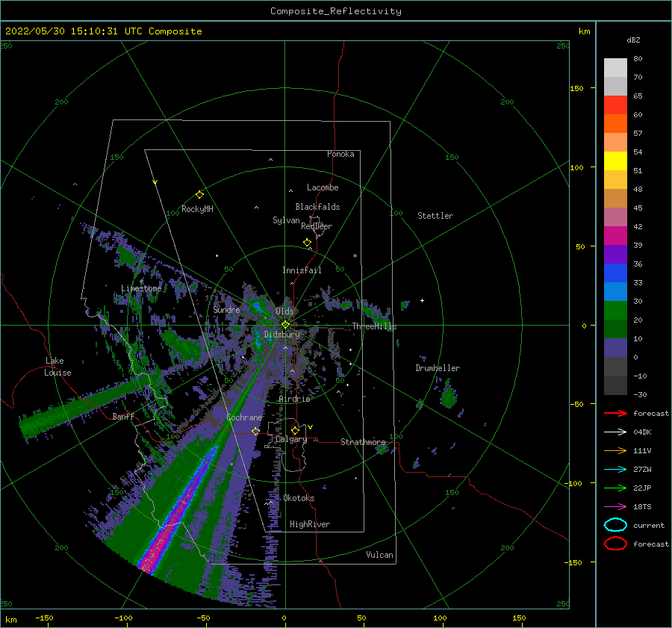Click the yellow diamond marker beside RockyMH
Image resolution: width=672 pixels, height=628 pixels.
[x=199, y=195]
